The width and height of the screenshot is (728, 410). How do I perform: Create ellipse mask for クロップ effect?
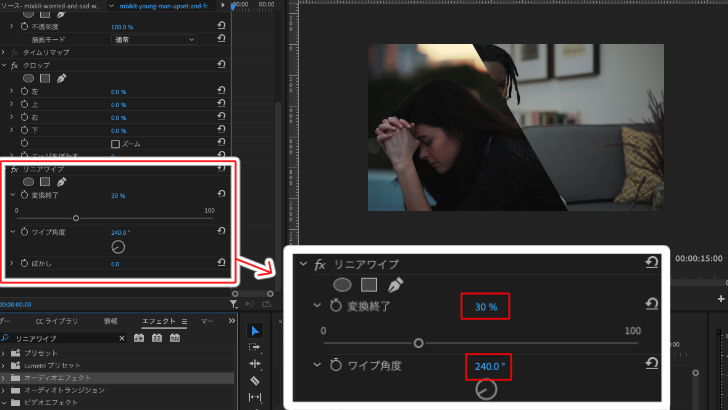[28, 78]
